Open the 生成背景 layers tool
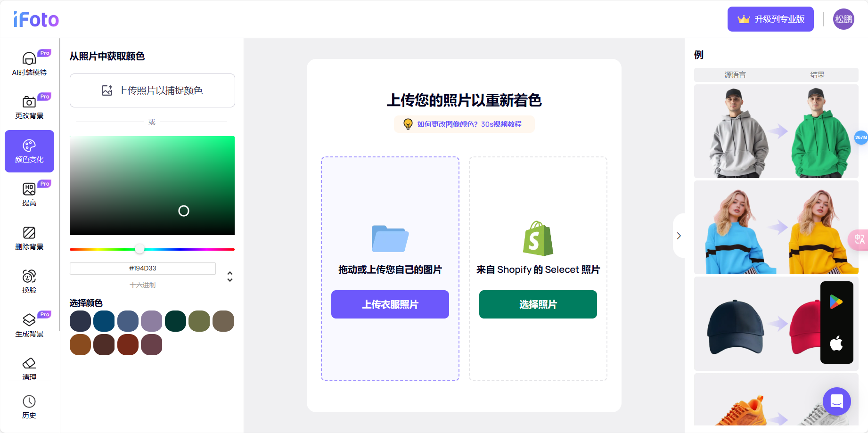This screenshot has width=868, height=433. click(29, 326)
